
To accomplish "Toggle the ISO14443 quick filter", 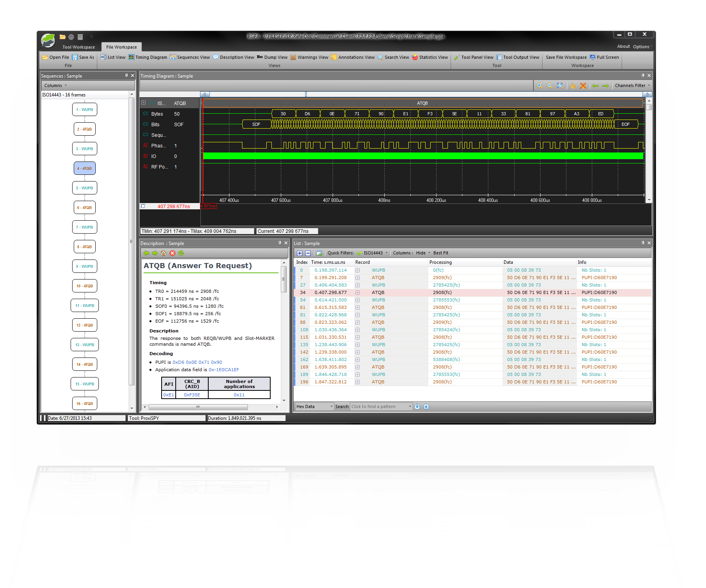I will (x=369, y=253).
